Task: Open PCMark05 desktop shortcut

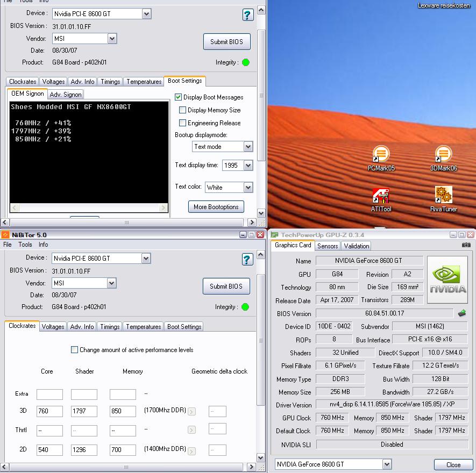Action: coord(381,159)
